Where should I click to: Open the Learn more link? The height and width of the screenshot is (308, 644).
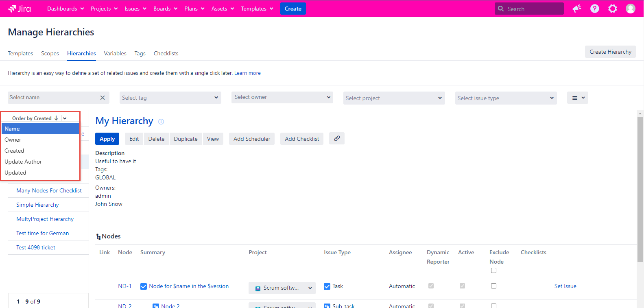(x=247, y=73)
